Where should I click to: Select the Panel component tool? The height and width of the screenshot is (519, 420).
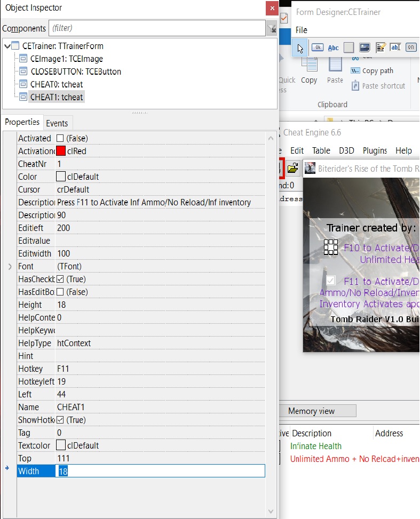tap(348, 48)
